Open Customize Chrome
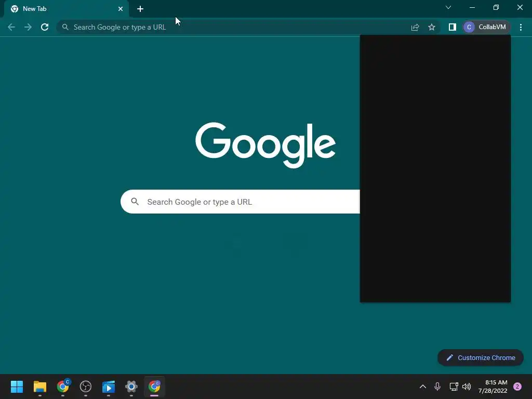 click(x=481, y=357)
